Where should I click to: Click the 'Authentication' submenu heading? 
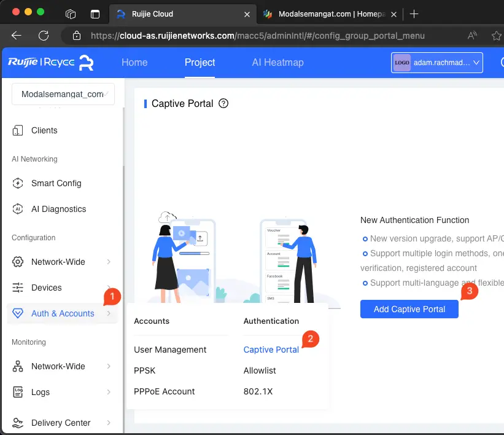tap(271, 321)
